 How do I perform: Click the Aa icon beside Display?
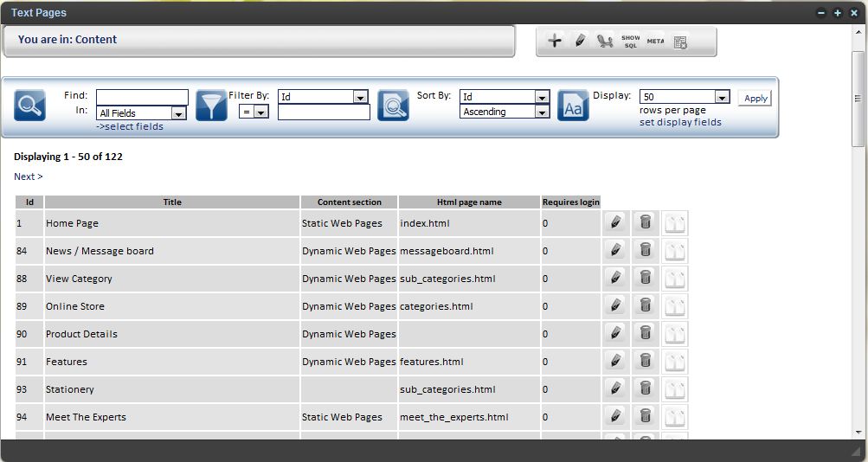[x=573, y=106]
